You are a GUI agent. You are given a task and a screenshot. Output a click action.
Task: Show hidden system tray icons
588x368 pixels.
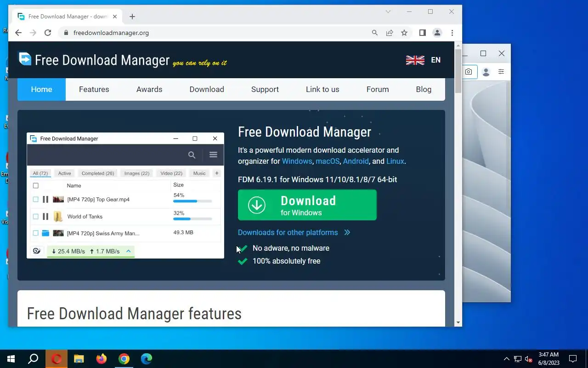point(507,359)
